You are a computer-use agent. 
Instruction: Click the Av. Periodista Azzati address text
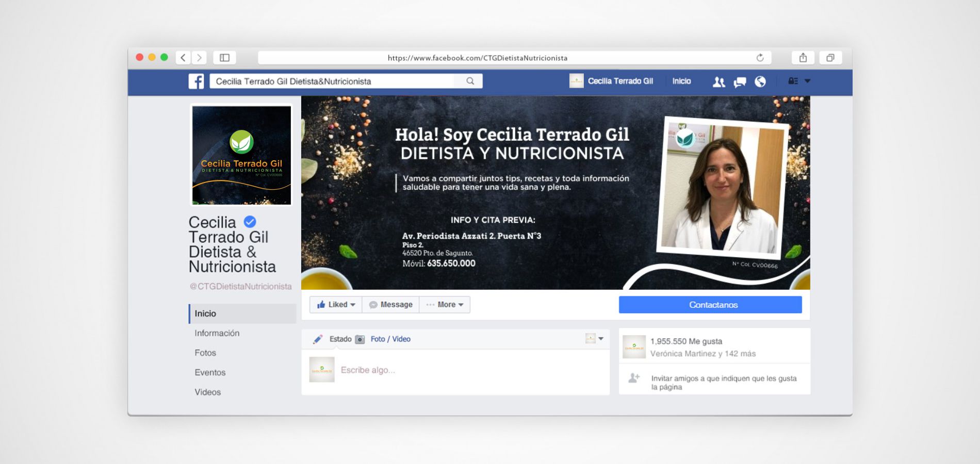coord(471,236)
